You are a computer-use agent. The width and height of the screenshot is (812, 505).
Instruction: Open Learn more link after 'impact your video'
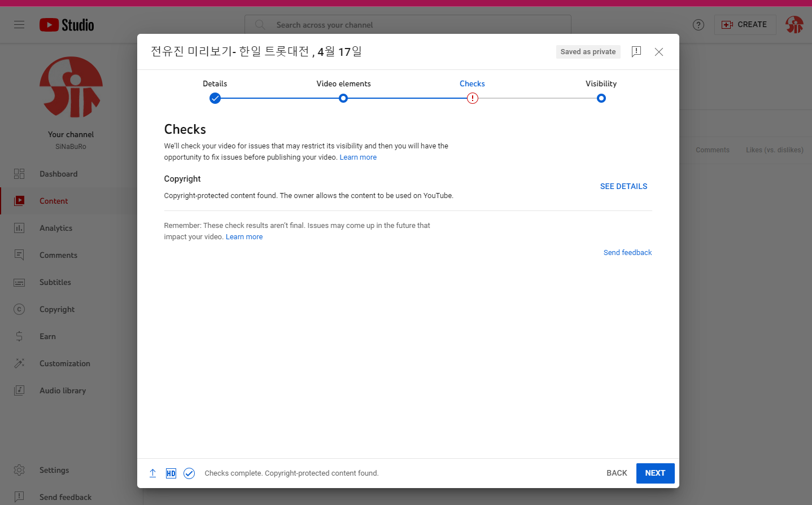[x=244, y=237]
